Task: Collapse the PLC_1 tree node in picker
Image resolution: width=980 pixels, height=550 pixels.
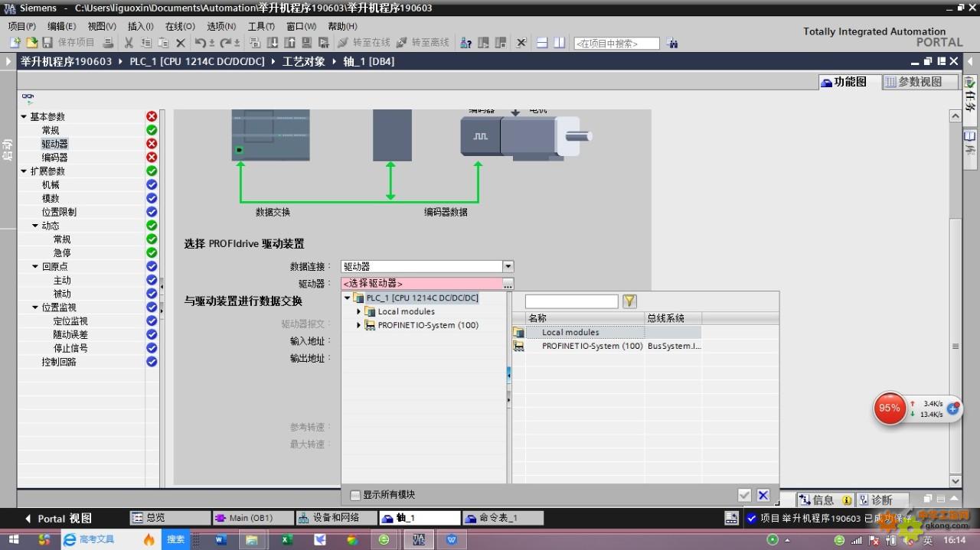Action: click(x=347, y=298)
